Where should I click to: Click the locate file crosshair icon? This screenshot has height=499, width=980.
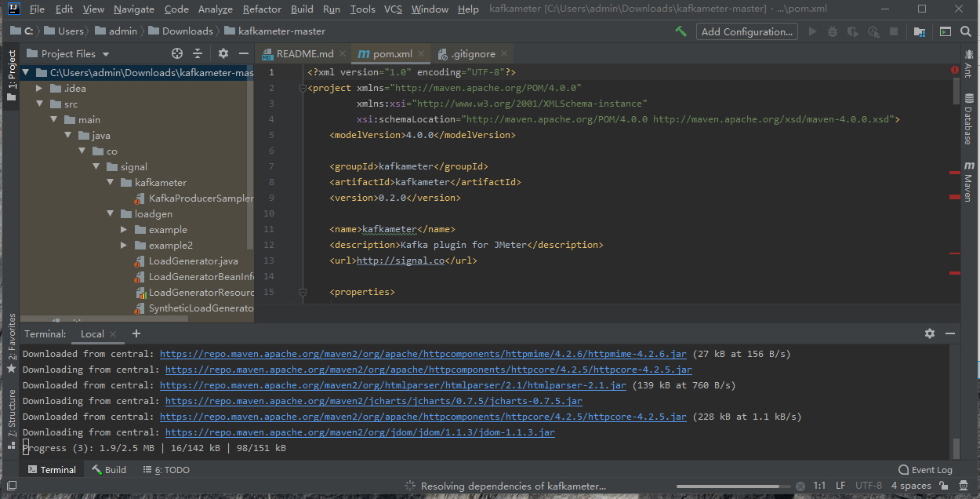pos(177,53)
